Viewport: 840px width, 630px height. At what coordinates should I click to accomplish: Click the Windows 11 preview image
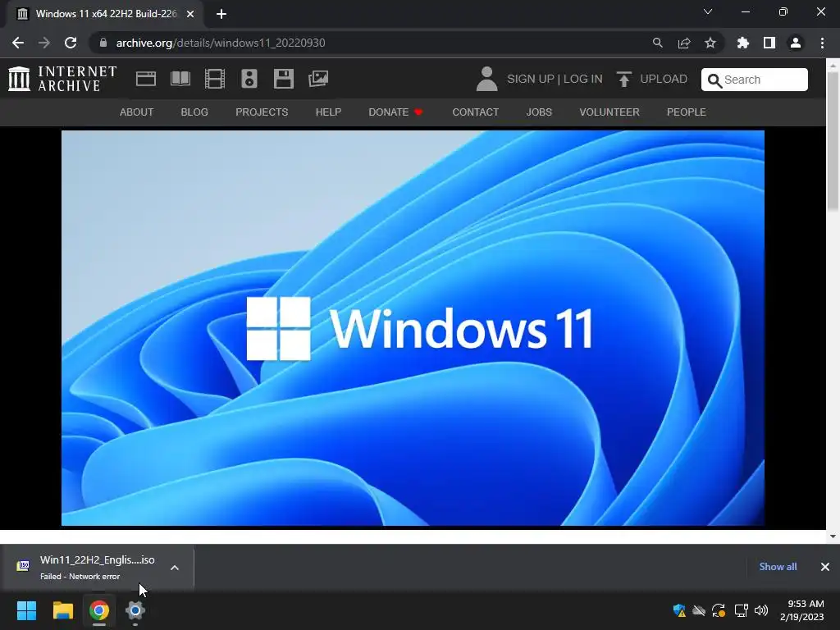pyautogui.click(x=413, y=328)
